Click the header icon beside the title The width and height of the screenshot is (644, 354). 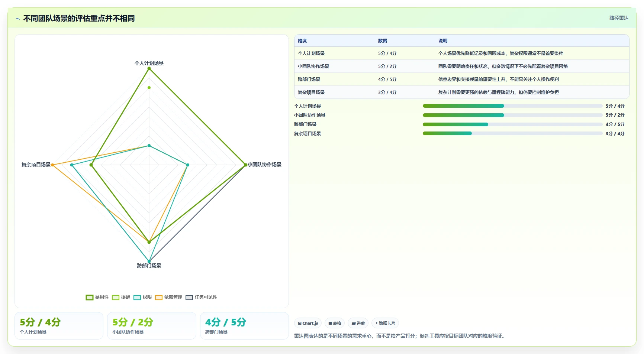17,19
